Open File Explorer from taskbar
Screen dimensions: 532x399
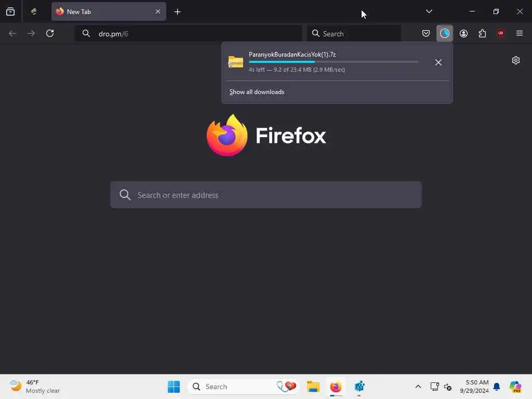313,387
